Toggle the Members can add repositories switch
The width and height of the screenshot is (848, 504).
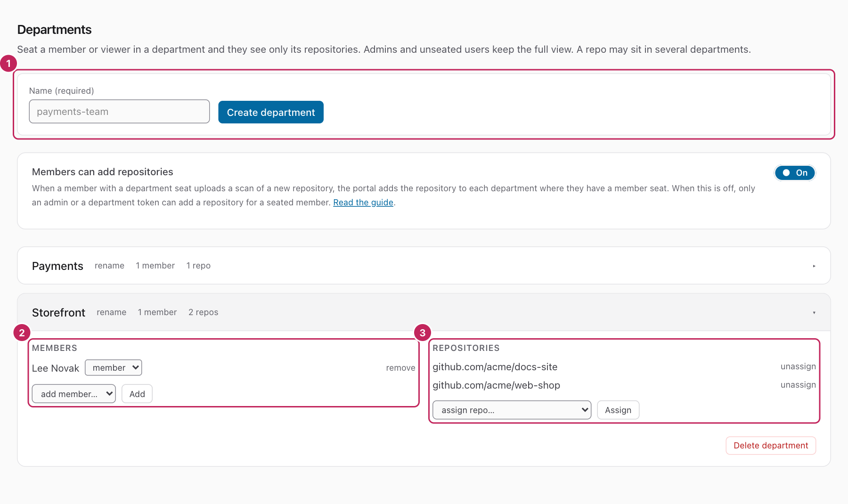pyautogui.click(x=795, y=173)
